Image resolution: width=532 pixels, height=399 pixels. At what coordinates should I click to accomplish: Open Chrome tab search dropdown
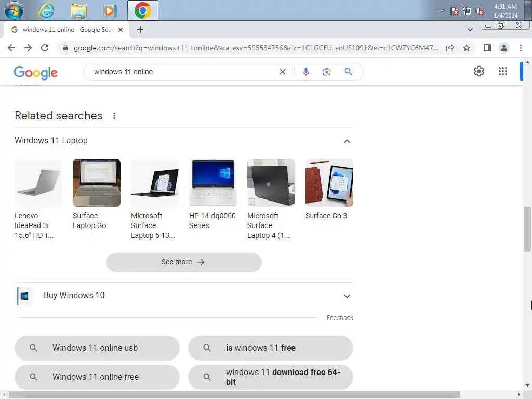[x=470, y=30]
